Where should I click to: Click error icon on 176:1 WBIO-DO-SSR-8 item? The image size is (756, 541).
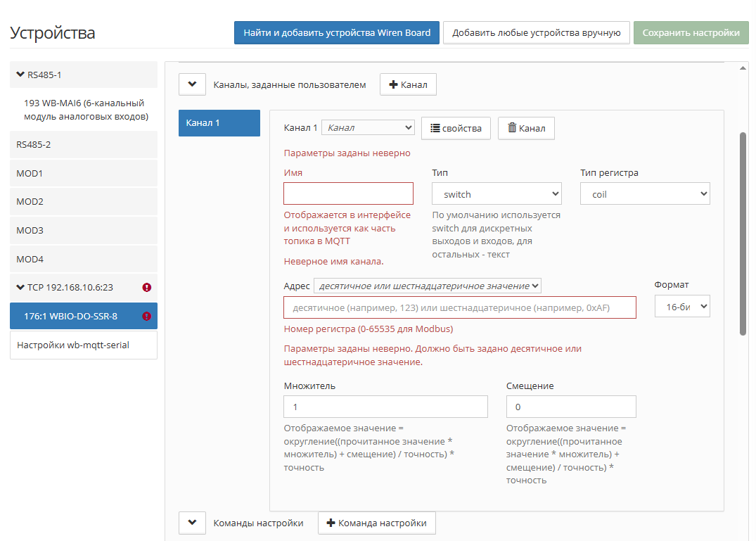[147, 317]
